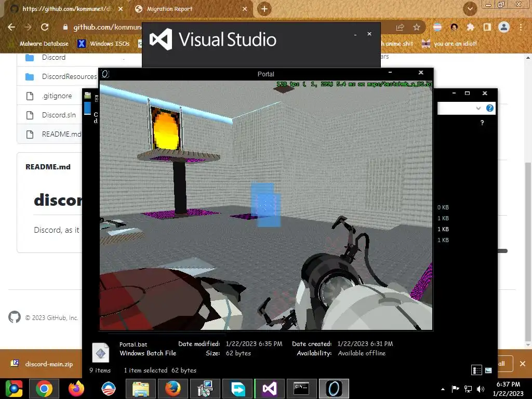532x399 pixels.
Task: Bookmark this page with the star icon
Action: [x=417, y=28]
